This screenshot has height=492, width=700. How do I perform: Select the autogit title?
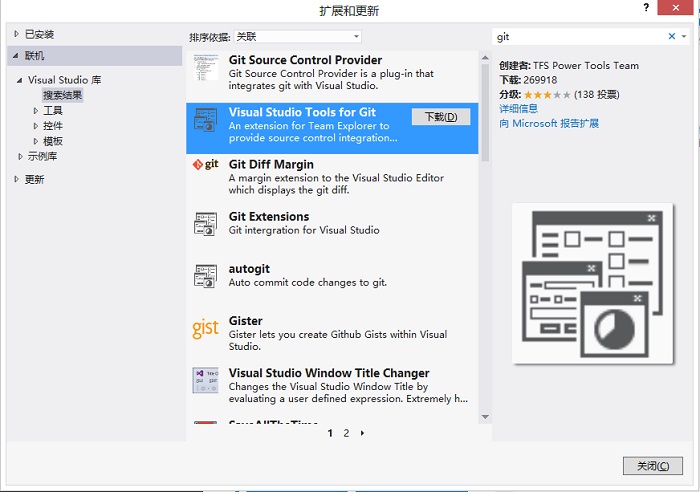coord(249,269)
